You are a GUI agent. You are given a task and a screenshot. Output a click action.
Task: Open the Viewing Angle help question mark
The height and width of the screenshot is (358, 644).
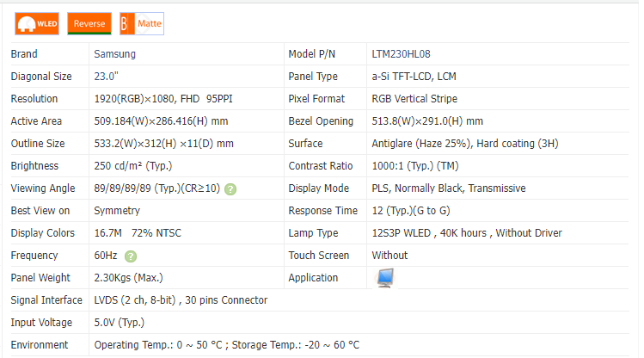tap(230, 189)
